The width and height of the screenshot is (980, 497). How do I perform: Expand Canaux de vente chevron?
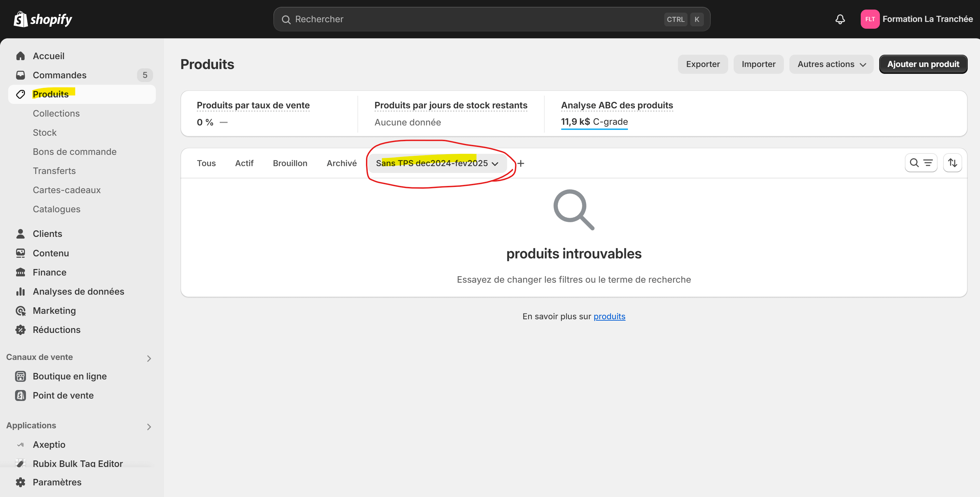(149, 358)
